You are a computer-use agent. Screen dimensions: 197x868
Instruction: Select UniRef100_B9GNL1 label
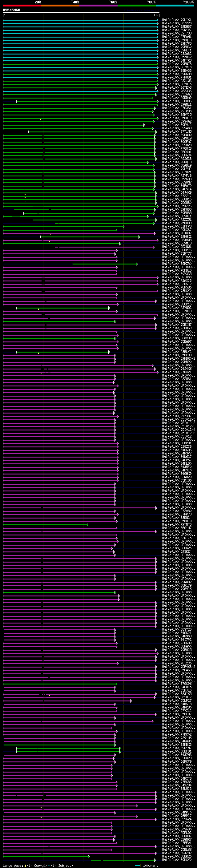point(177,104)
